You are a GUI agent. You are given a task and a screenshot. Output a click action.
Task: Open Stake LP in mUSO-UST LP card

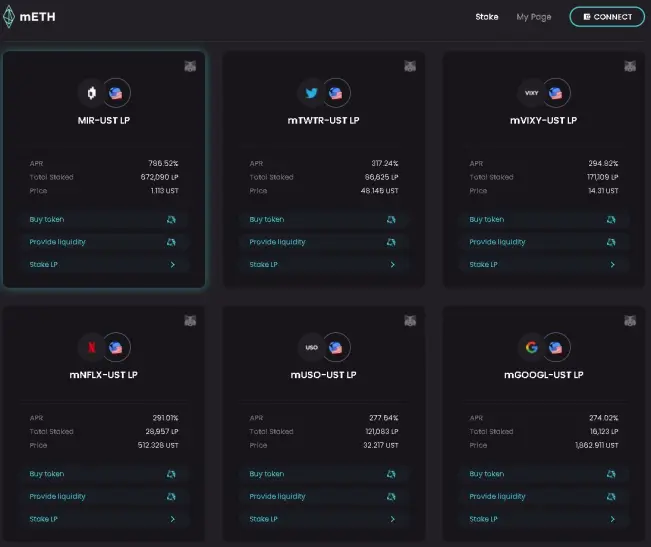coord(323,519)
